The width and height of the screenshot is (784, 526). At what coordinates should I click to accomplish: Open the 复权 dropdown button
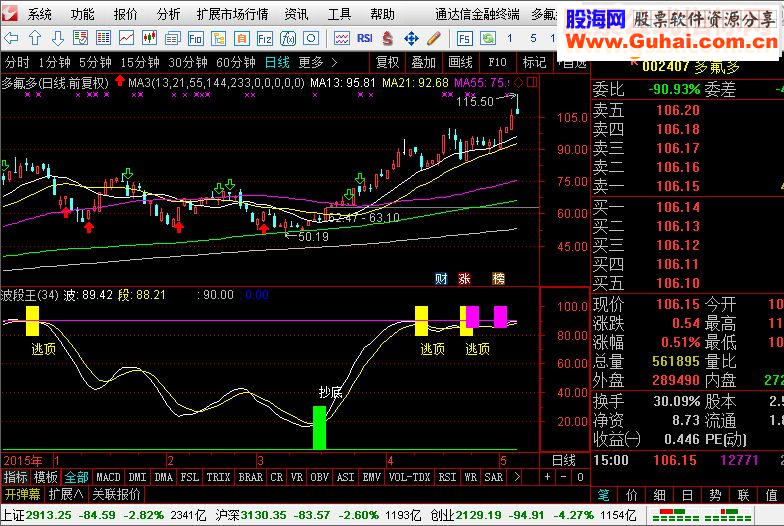point(388,62)
